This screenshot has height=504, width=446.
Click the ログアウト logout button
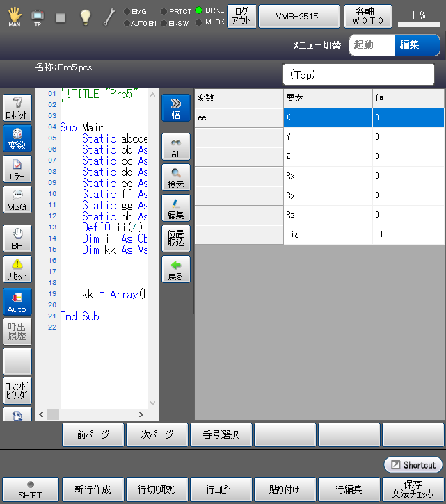coord(241,16)
